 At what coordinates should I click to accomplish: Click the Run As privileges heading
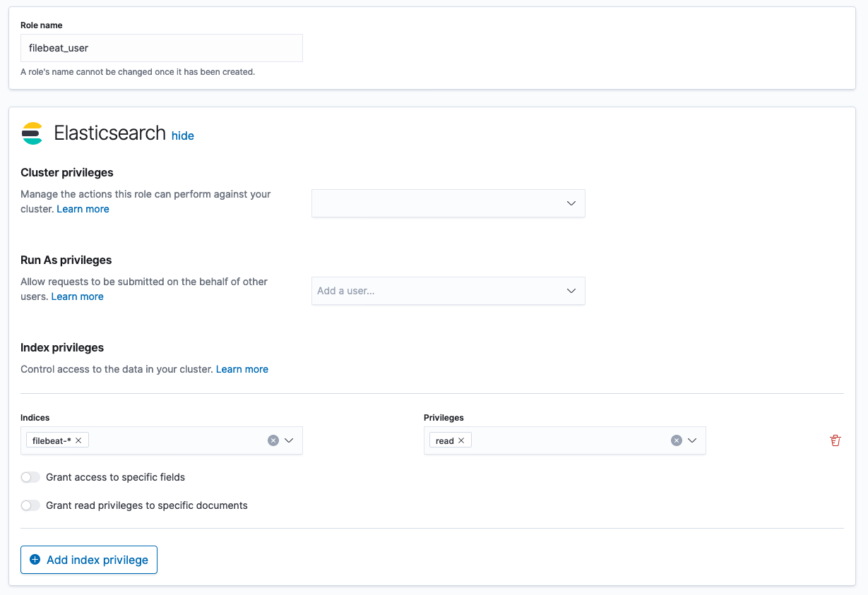[66, 260]
